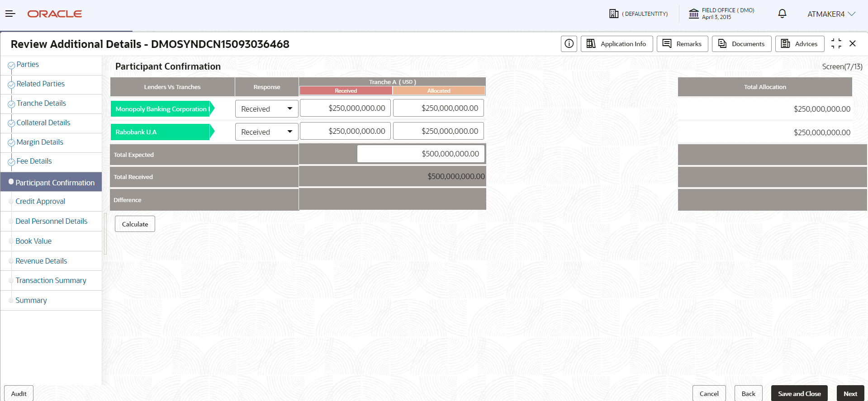Click the Total Expected amount field

pos(421,154)
